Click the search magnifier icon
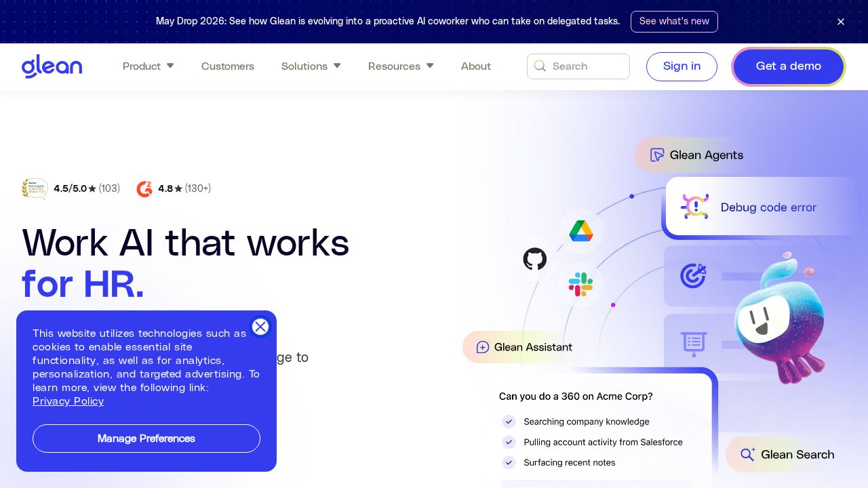 (540, 66)
